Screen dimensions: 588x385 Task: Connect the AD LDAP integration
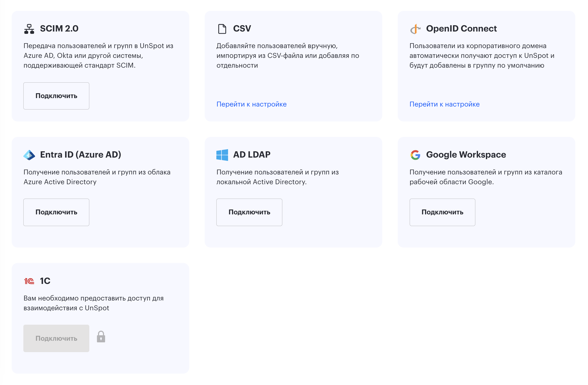coord(249,212)
